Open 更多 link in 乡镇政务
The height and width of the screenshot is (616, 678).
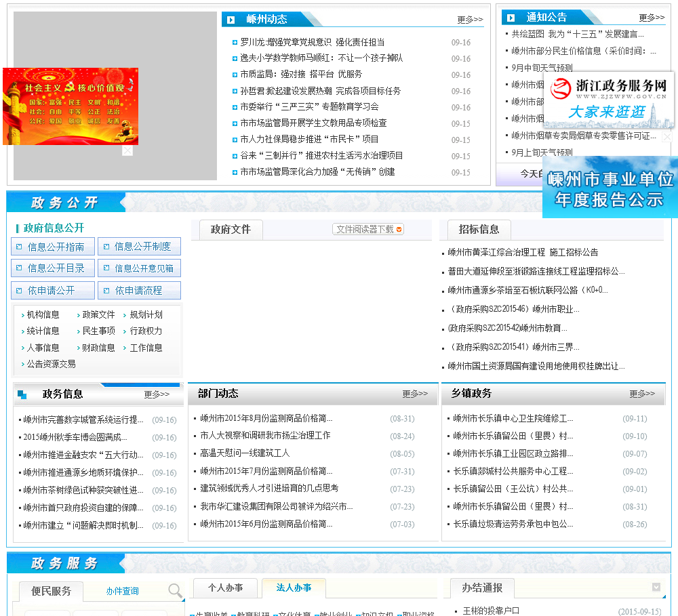click(641, 394)
